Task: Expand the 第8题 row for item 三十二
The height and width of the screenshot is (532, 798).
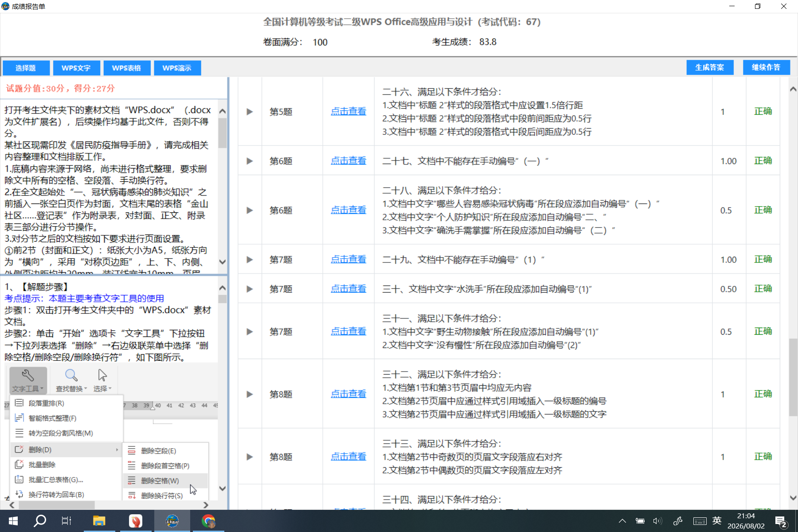Action: (250, 394)
